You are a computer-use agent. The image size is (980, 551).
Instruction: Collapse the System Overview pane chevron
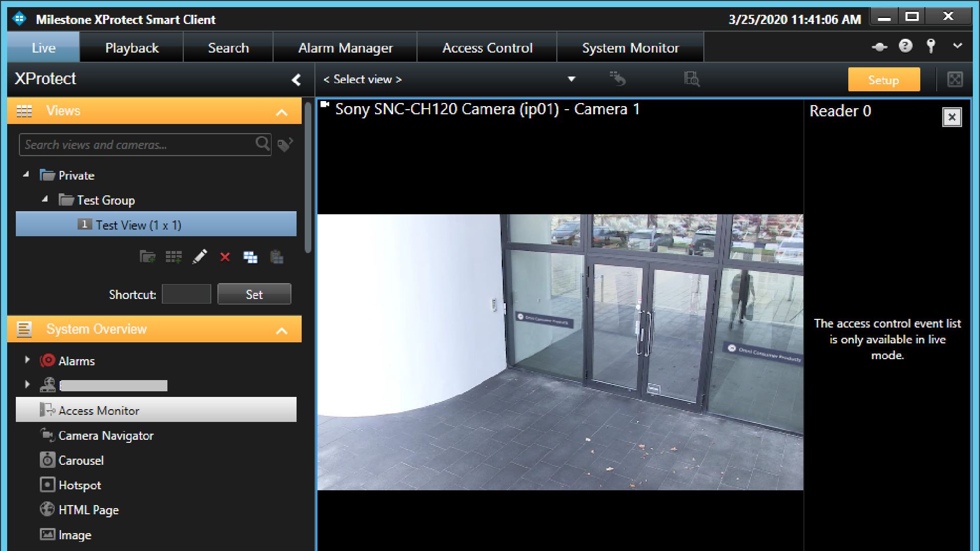[x=282, y=331]
